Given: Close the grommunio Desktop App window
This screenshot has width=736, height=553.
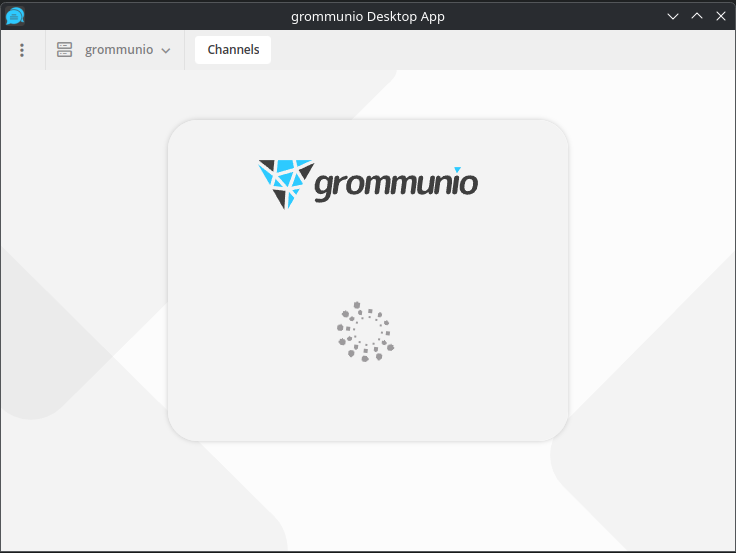Looking at the screenshot, I should click(x=720, y=16).
